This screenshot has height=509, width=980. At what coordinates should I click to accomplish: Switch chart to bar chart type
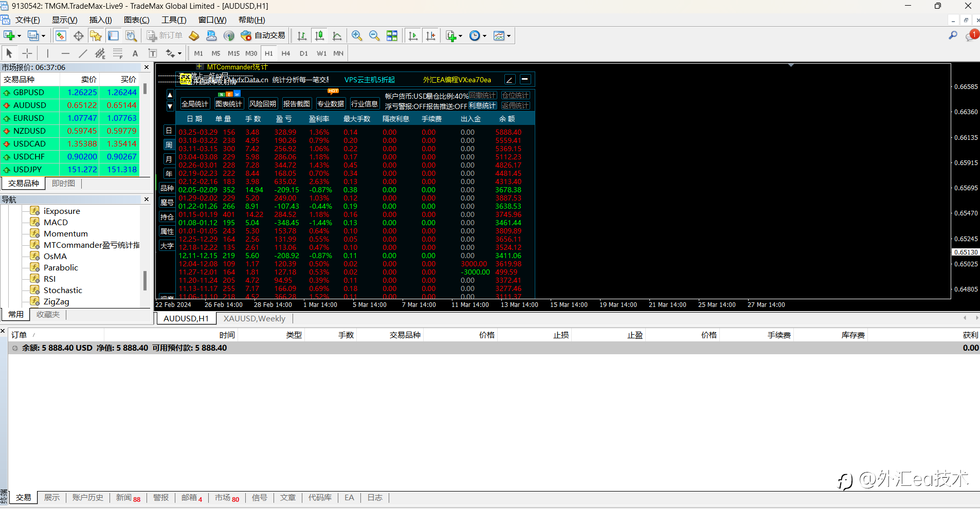[x=302, y=35]
